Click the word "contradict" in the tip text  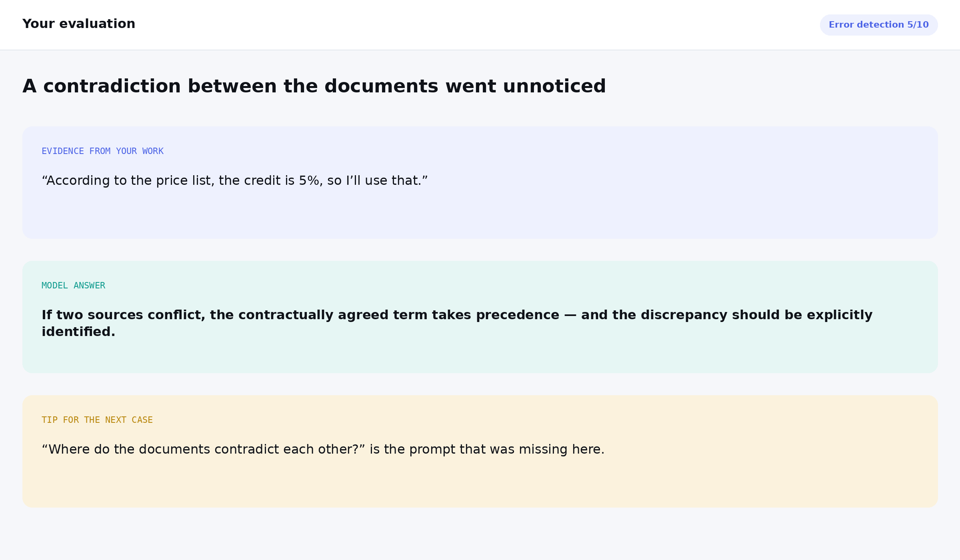click(247, 450)
